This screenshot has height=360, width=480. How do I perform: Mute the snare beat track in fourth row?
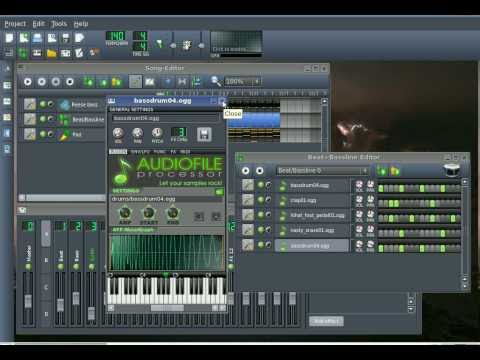pos(261,230)
